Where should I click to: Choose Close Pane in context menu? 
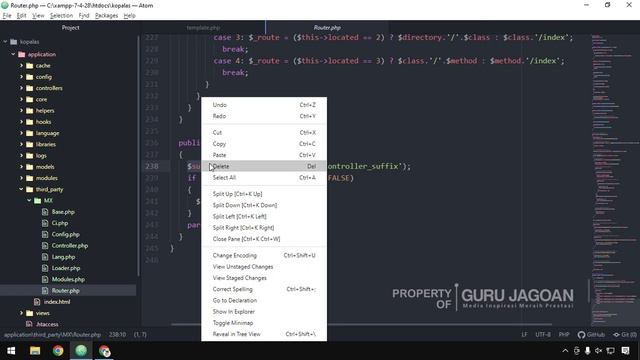click(264, 239)
